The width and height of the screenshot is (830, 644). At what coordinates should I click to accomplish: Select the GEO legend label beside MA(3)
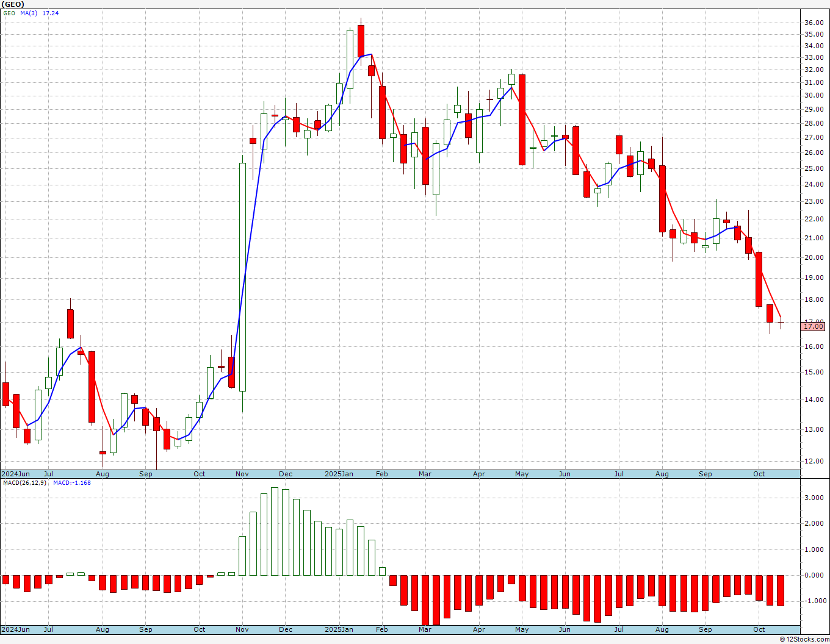[x=9, y=13]
